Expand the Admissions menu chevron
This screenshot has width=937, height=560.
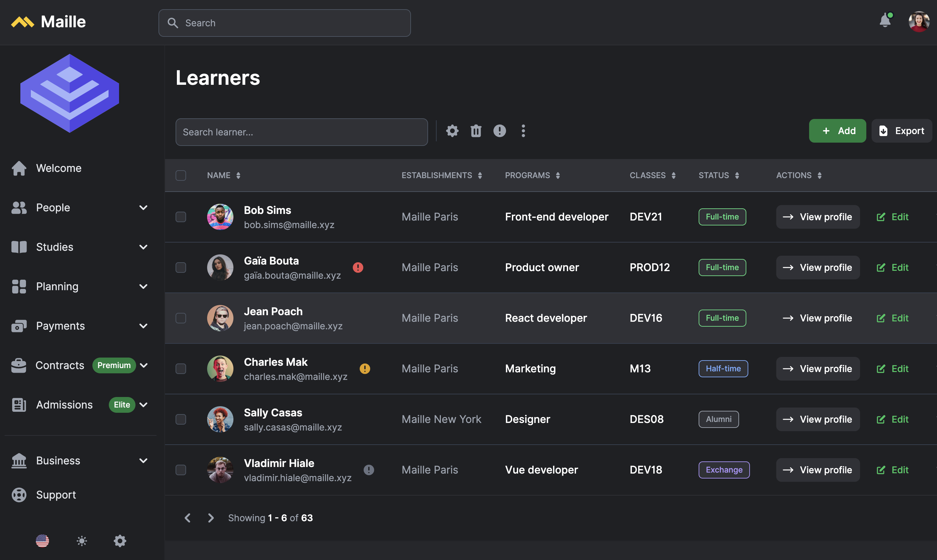143,405
